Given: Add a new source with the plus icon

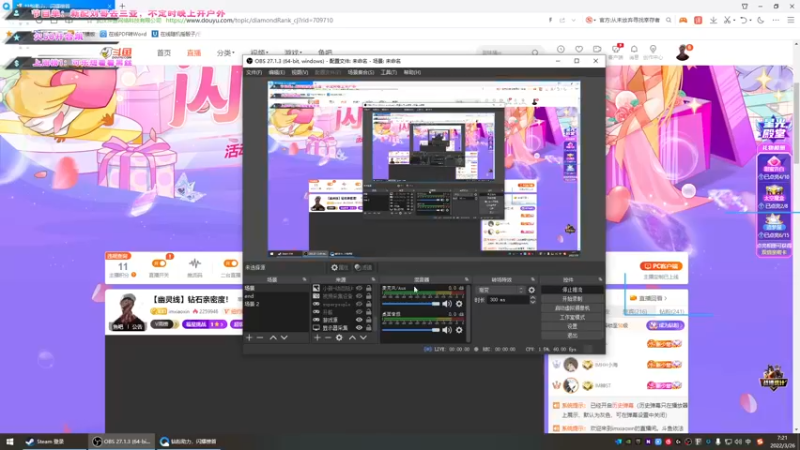Looking at the screenshot, I should click(x=317, y=338).
